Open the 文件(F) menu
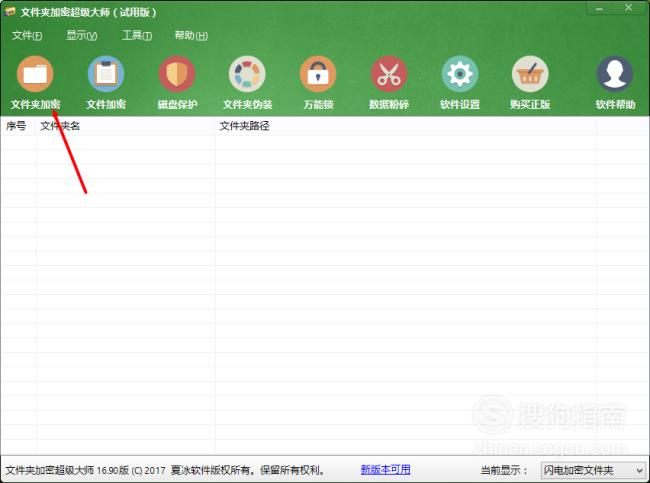650x483 pixels. (27, 36)
